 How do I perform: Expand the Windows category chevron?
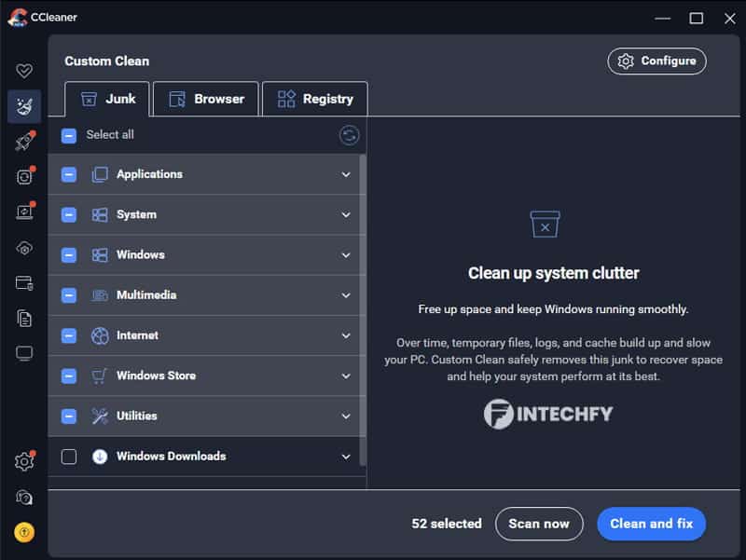tap(346, 255)
